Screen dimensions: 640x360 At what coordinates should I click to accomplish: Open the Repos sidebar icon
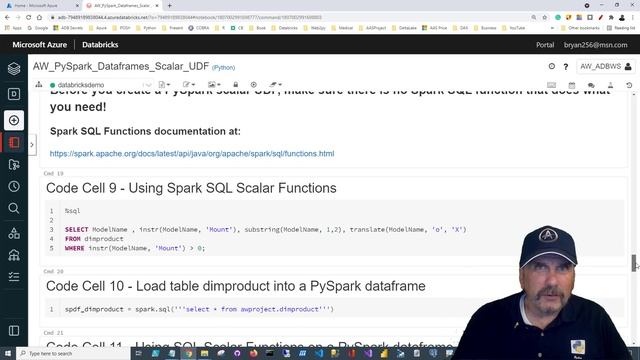coord(14,164)
